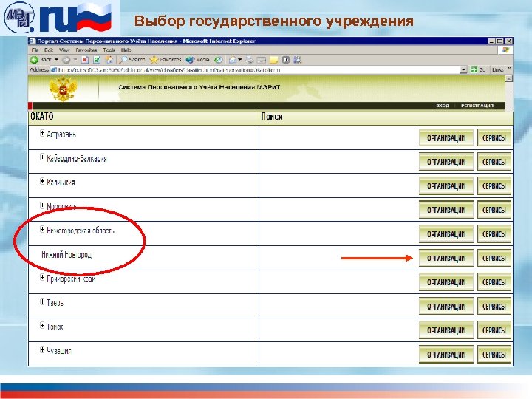Click into the Address URL field
Screen dimensions: 532x399
tap(258, 70)
